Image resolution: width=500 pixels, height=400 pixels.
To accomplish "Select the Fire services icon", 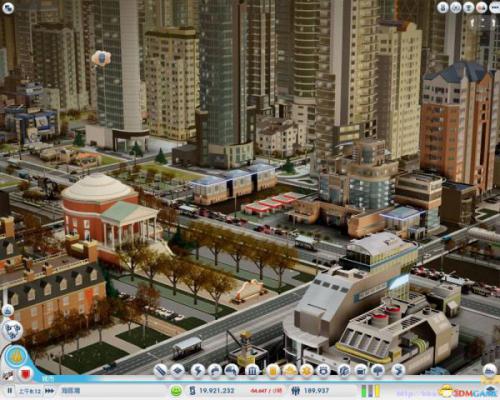I will (289, 370).
